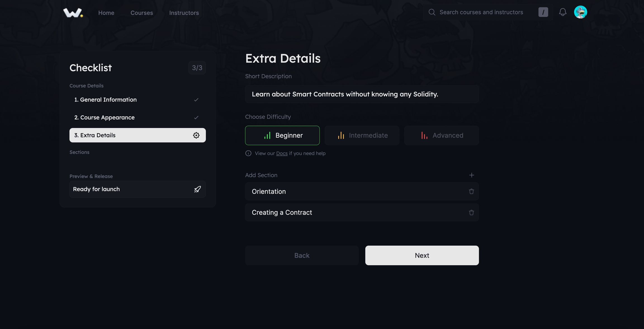The width and height of the screenshot is (644, 329).
Task: Click the rocket launch icon
Action: pos(197,189)
